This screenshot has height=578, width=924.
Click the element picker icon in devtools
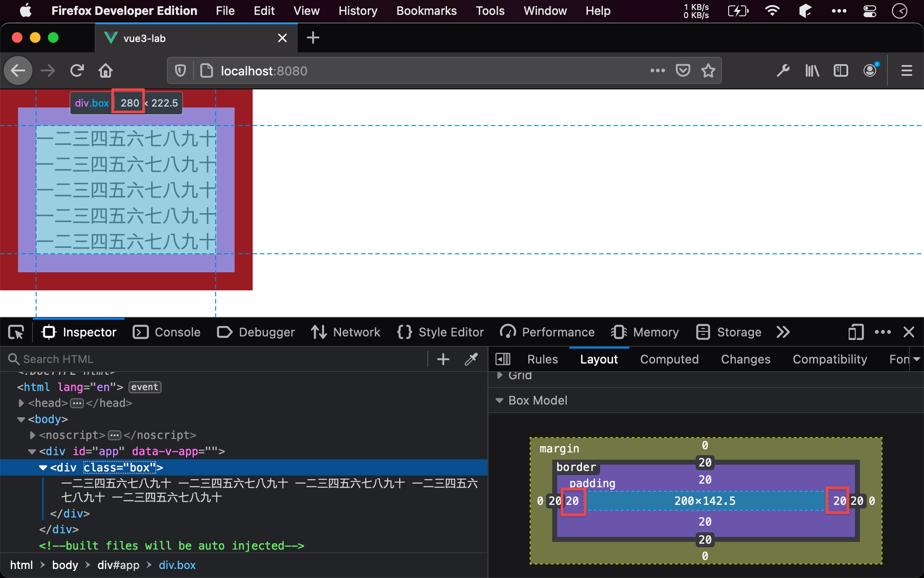pyautogui.click(x=16, y=332)
